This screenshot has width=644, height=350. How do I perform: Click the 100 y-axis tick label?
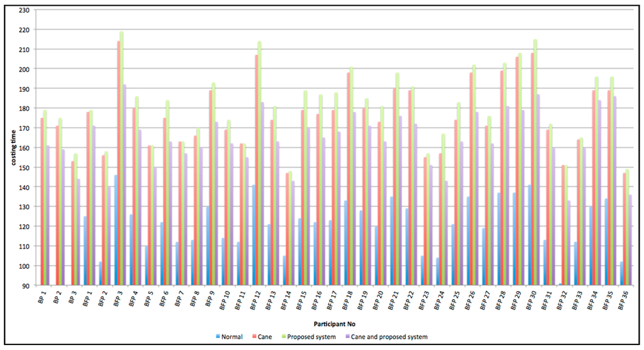click(x=25, y=266)
